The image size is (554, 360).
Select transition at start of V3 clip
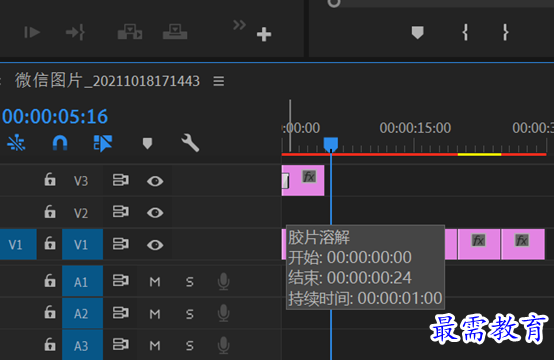coord(285,181)
